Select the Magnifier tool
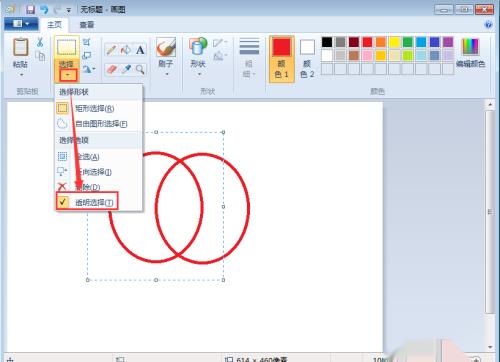The height and width of the screenshot is (362, 500). click(x=140, y=69)
